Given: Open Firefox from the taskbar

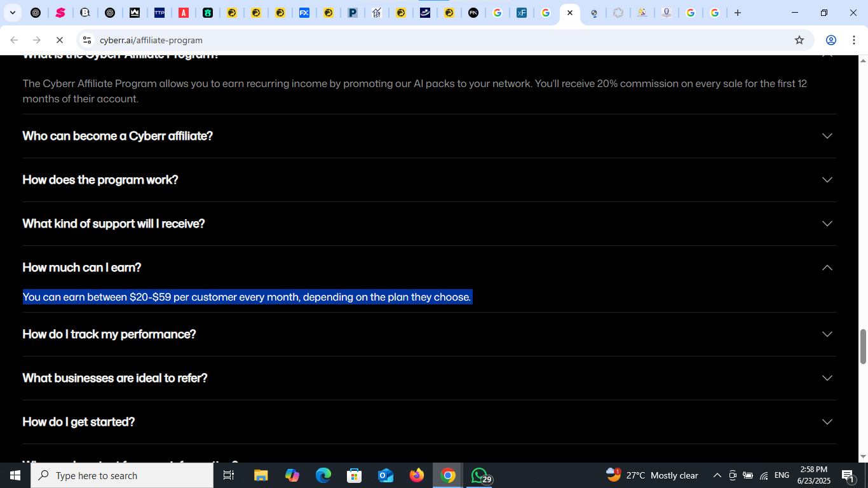Looking at the screenshot, I should click(417, 475).
